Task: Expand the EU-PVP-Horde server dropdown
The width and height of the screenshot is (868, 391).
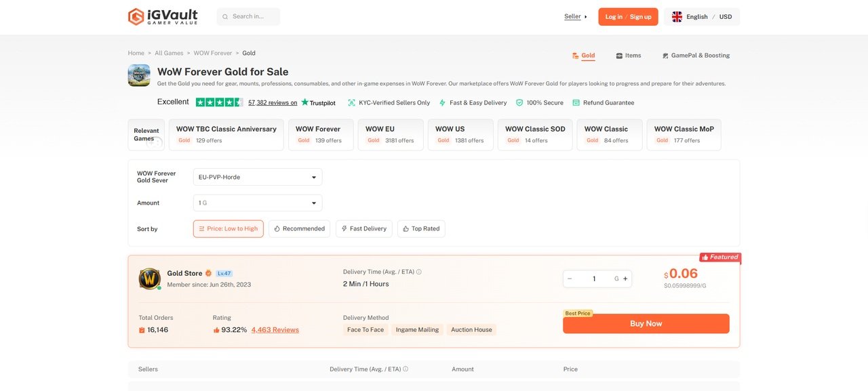Action: (x=258, y=177)
